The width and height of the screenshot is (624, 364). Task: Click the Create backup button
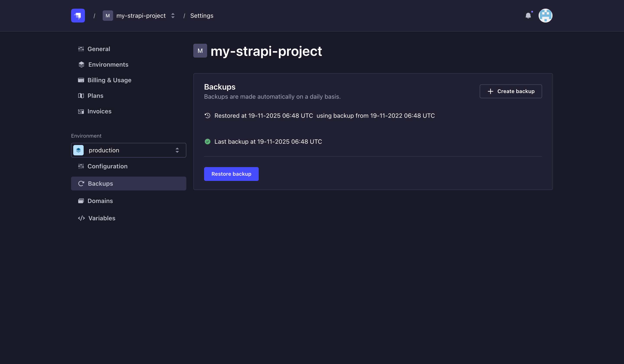pos(511,91)
